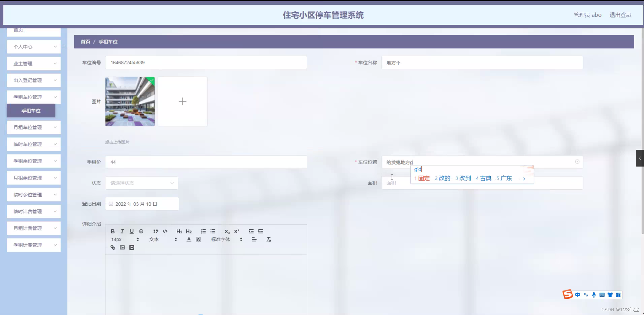Screen dimensions: 644x315
Task: Insert an image into the detail editor
Action: tap(122, 247)
